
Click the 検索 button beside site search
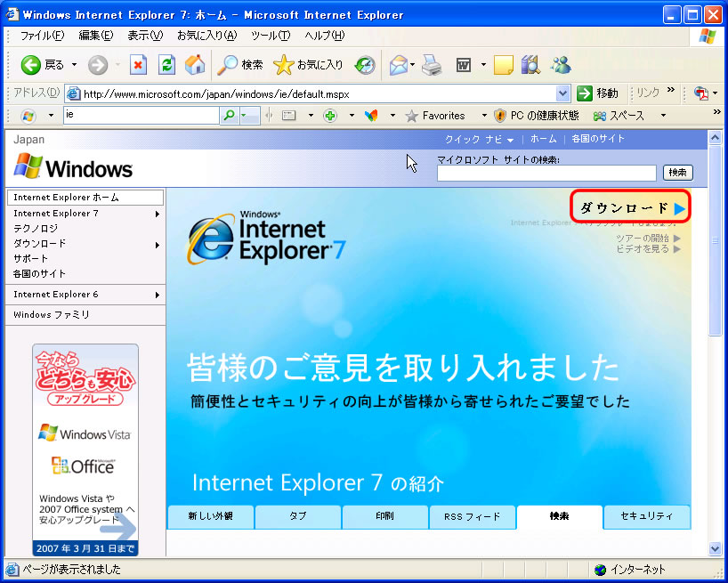(678, 173)
